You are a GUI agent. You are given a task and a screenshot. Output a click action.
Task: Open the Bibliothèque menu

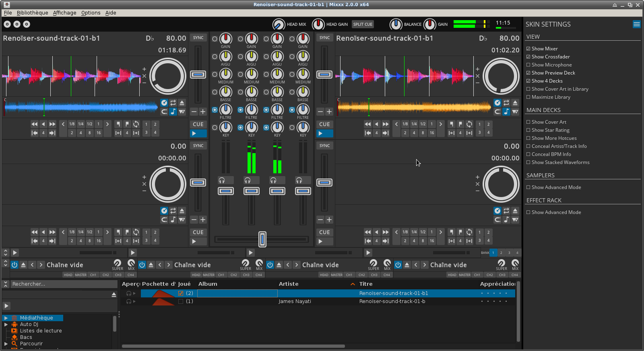click(32, 13)
